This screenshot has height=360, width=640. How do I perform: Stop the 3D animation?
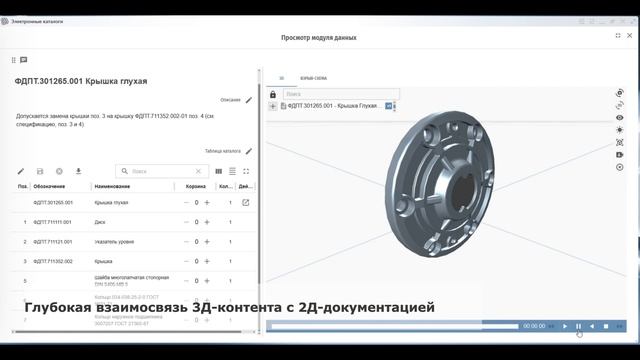tap(606, 326)
